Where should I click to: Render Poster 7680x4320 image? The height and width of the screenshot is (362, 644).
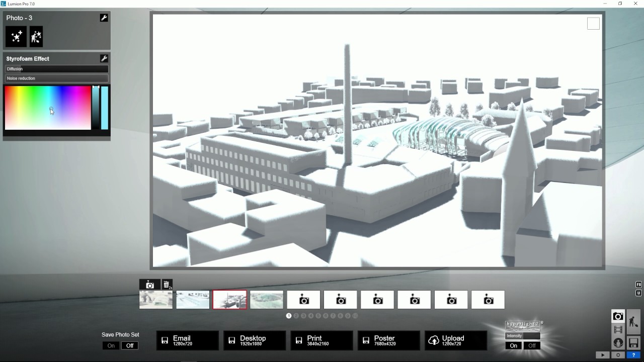coord(389,340)
